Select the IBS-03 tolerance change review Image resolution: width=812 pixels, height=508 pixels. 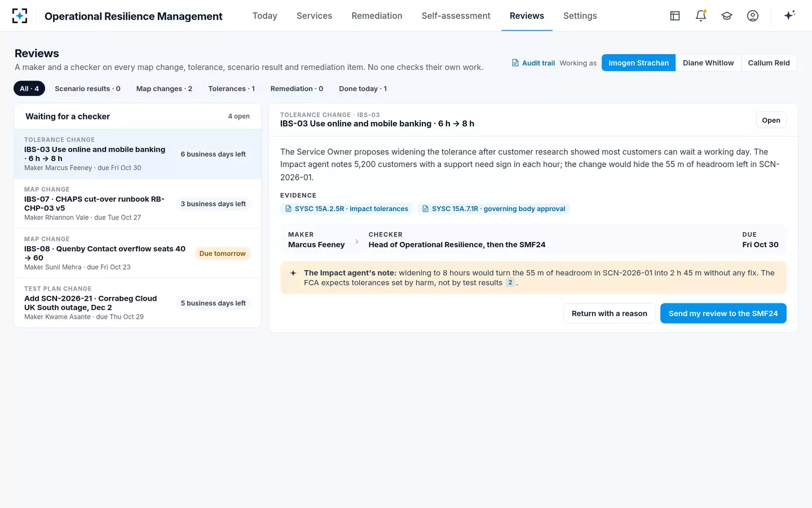(x=138, y=154)
